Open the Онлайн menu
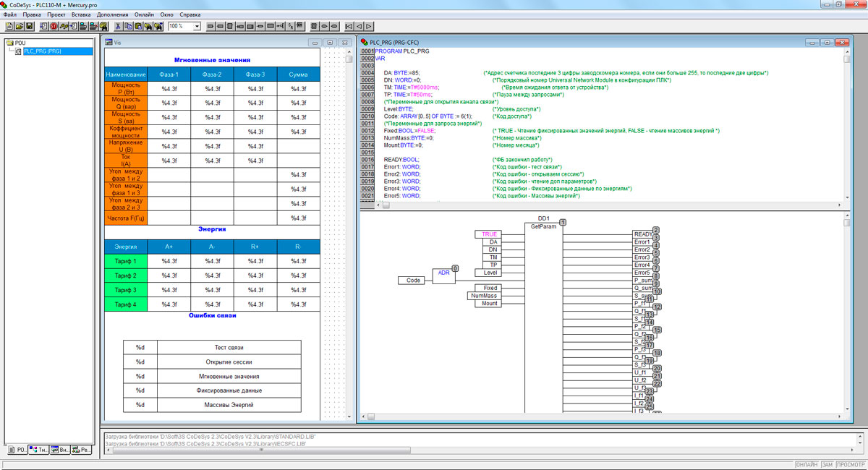This screenshot has width=868, height=470. (x=144, y=14)
